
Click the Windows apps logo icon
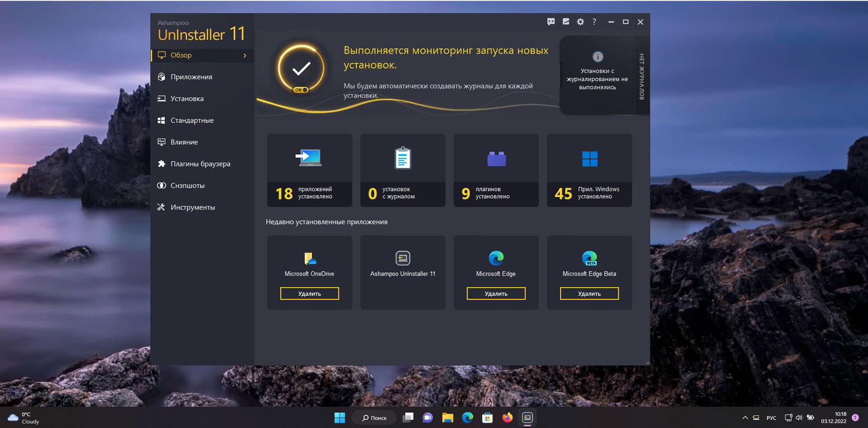590,159
